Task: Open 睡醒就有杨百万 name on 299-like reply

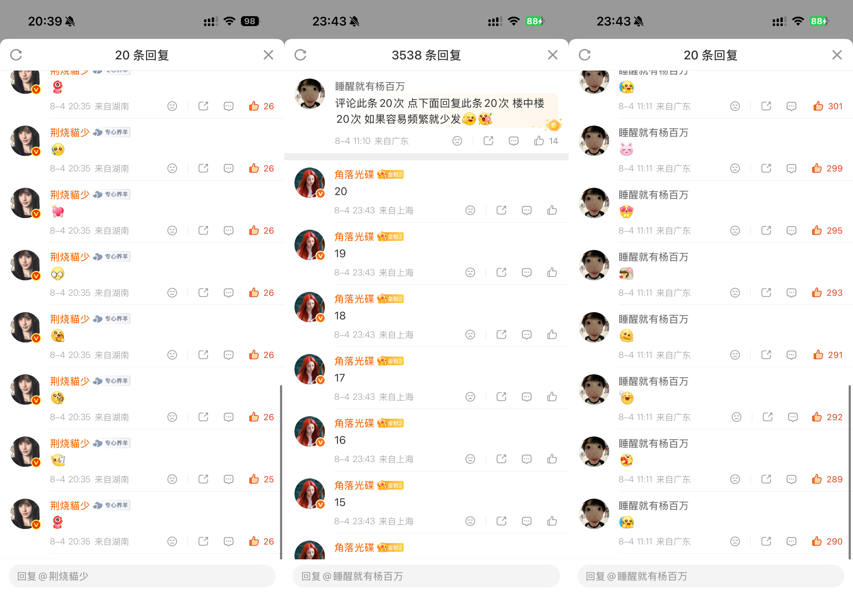Action: (x=654, y=133)
